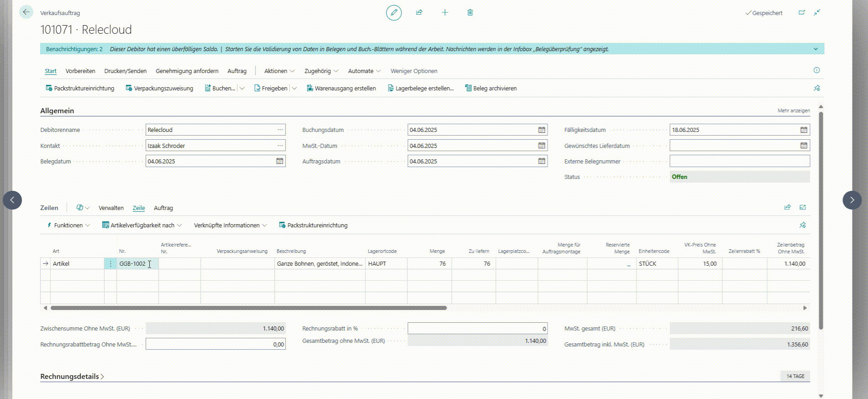Add a new document with plus icon

pyautogui.click(x=445, y=12)
